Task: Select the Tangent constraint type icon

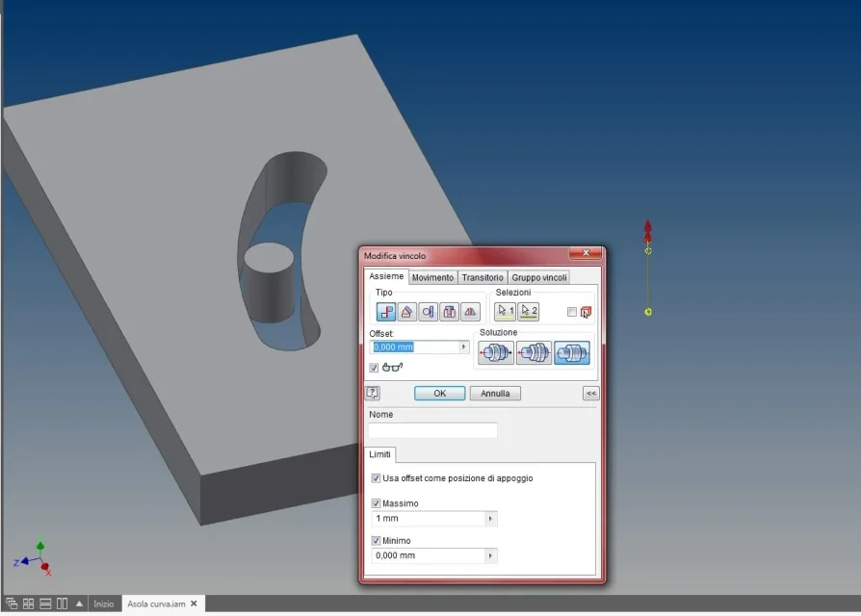Action: [x=428, y=312]
